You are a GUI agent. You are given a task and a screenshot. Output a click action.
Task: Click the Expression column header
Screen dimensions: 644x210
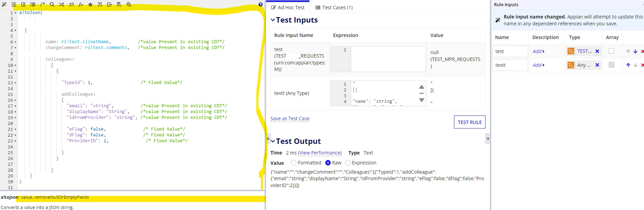(345, 35)
